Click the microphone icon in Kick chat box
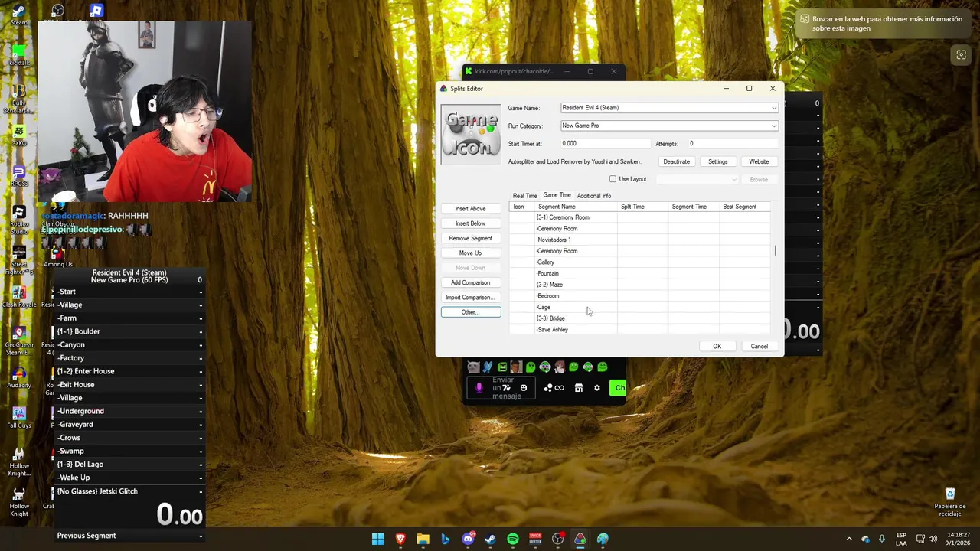The image size is (980, 551). tap(479, 388)
